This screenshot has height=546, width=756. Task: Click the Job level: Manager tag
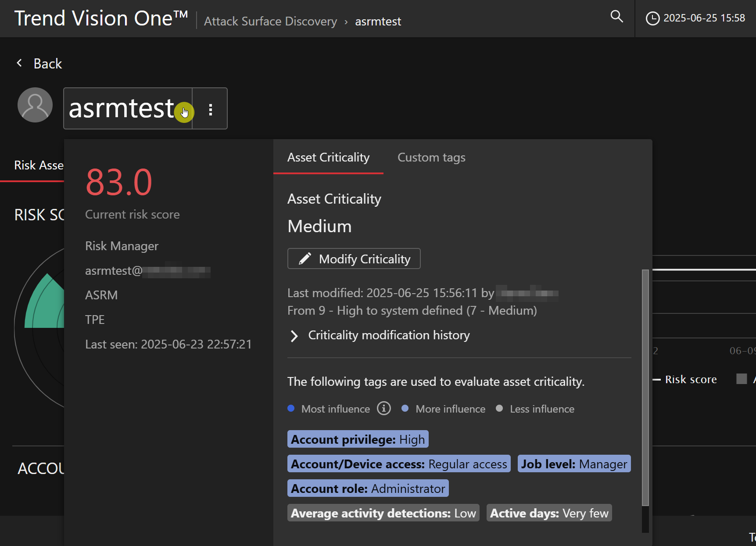(574, 464)
